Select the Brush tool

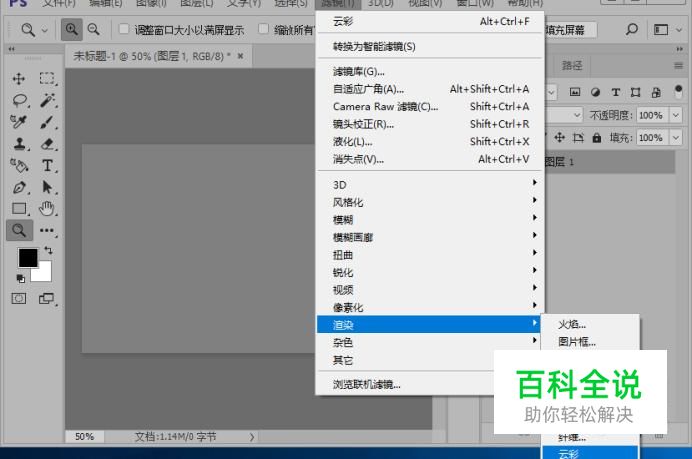coord(47,122)
